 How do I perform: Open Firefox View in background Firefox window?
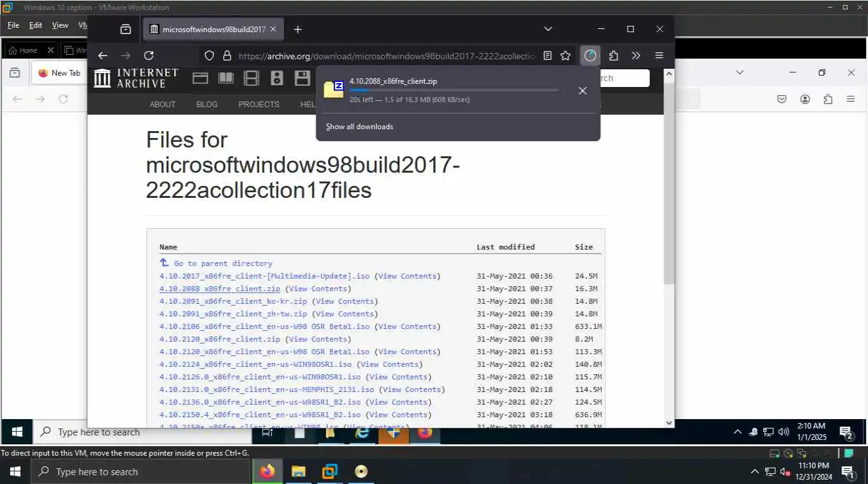15,73
